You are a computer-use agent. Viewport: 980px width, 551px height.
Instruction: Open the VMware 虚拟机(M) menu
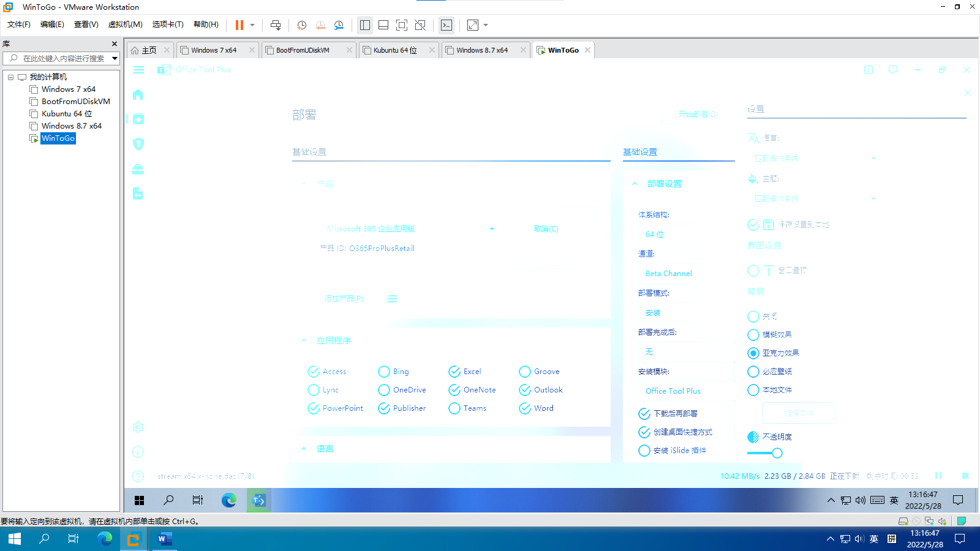point(125,24)
